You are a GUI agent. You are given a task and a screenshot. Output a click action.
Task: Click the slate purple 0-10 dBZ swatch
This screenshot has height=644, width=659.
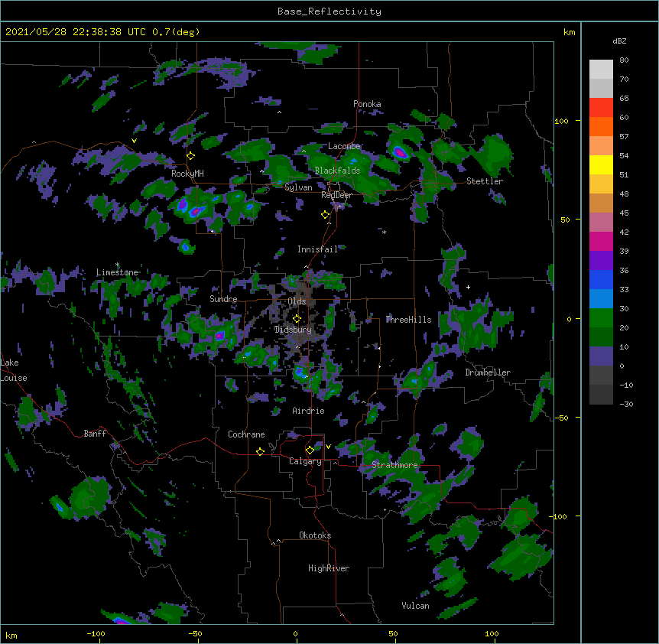click(x=601, y=356)
